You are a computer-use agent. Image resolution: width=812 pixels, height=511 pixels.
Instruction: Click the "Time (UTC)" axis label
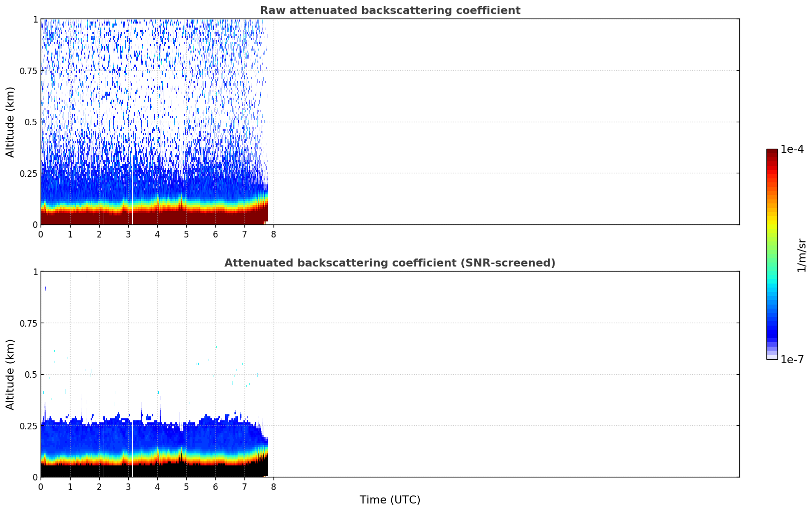coord(390,500)
